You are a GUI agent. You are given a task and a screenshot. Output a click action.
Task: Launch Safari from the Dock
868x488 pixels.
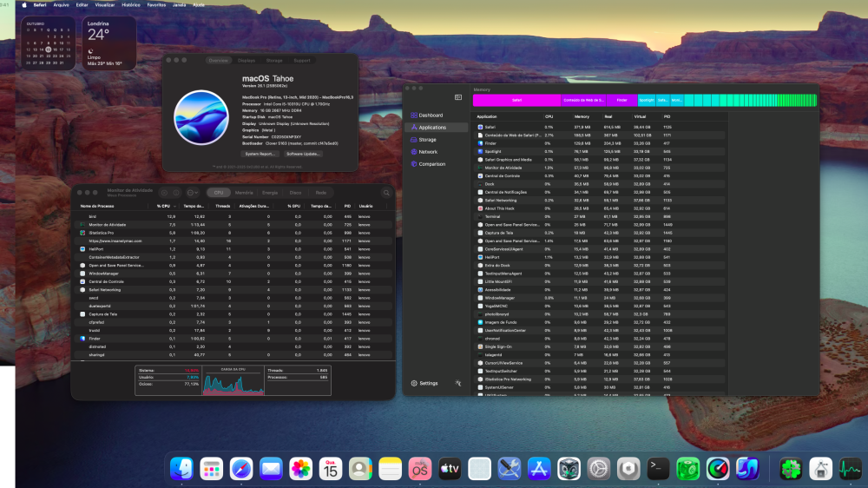[x=241, y=469]
